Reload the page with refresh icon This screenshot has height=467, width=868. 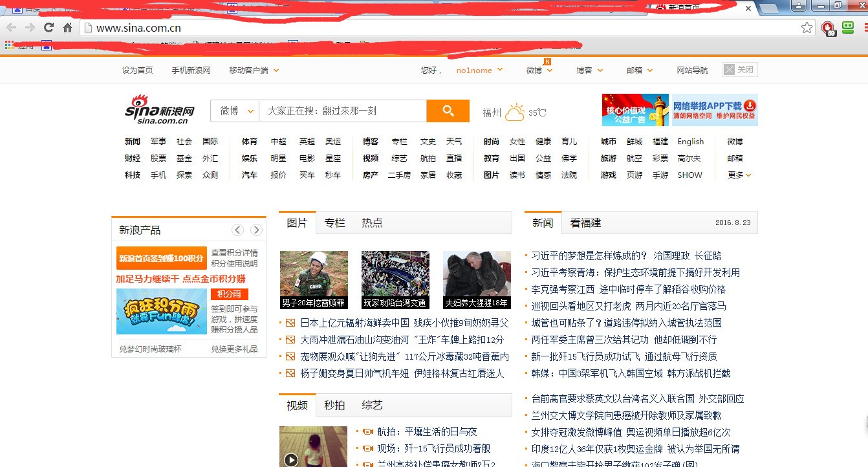click(x=49, y=28)
